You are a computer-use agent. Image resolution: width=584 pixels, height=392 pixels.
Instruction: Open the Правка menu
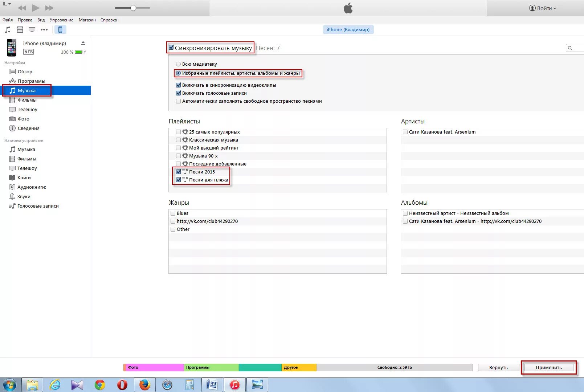click(x=25, y=20)
